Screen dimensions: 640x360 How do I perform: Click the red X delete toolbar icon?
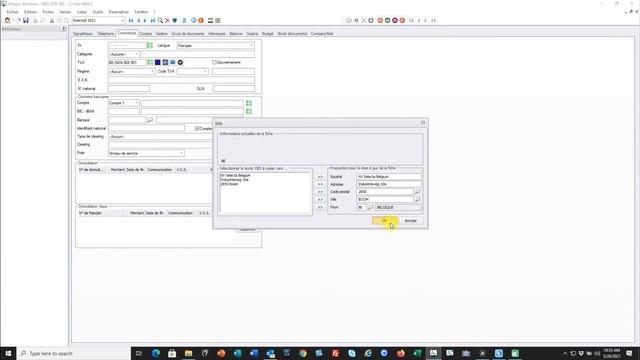167,20
